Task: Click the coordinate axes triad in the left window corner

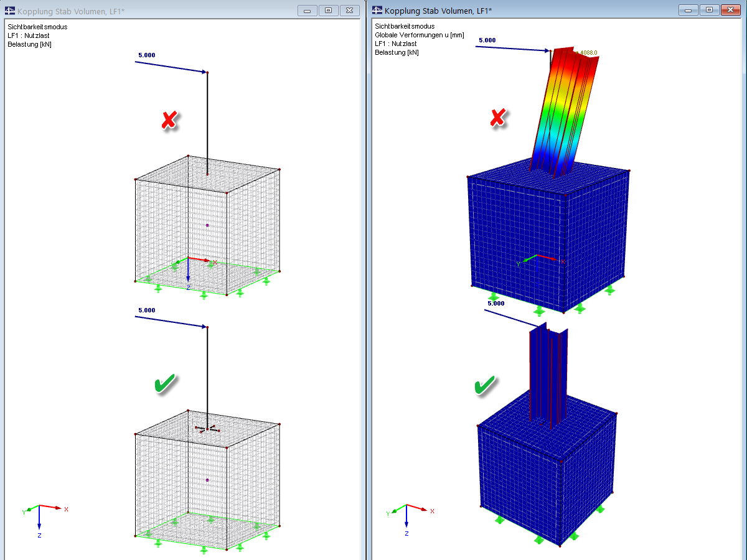Action: click(x=45, y=520)
